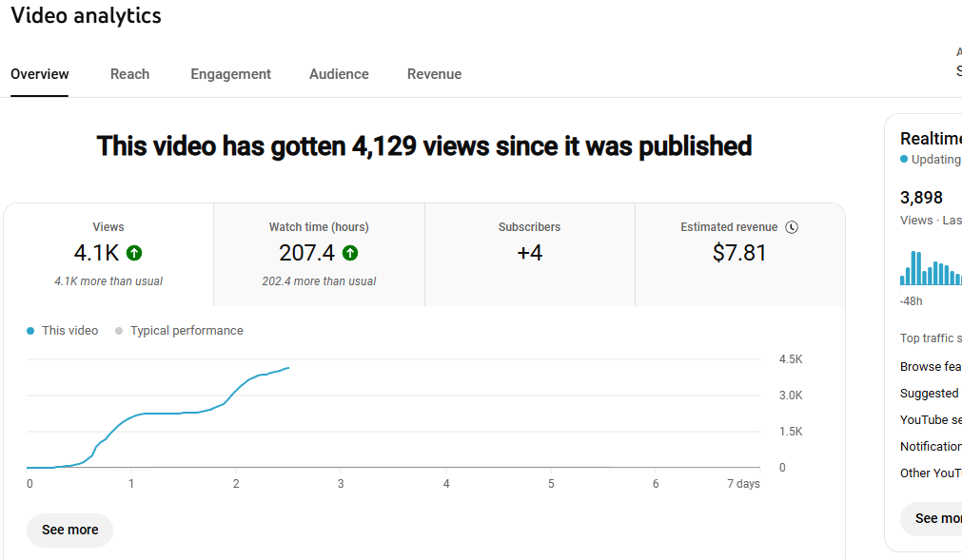Click the green arrow beside Watch time
This screenshot has height=560, width=962.
(350, 253)
